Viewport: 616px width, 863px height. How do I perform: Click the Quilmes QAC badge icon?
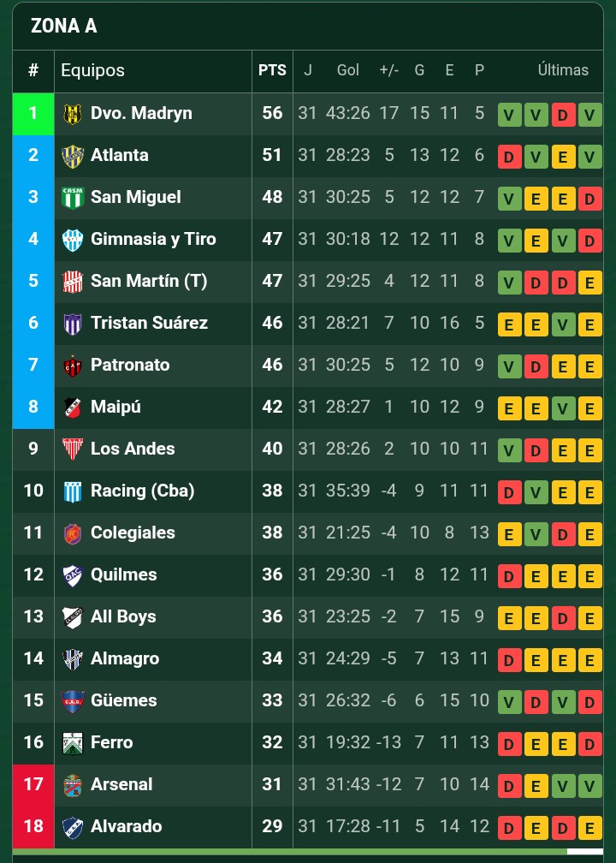click(73, 575)
